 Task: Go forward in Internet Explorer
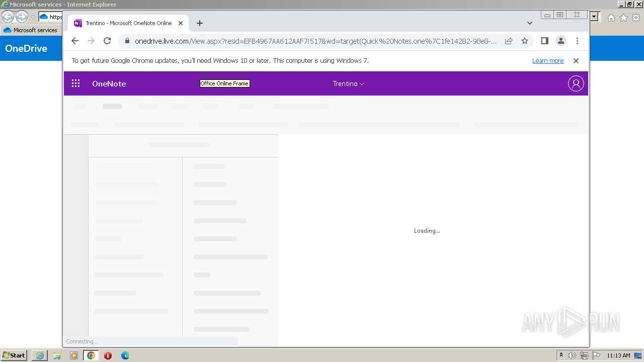(22, 17)
